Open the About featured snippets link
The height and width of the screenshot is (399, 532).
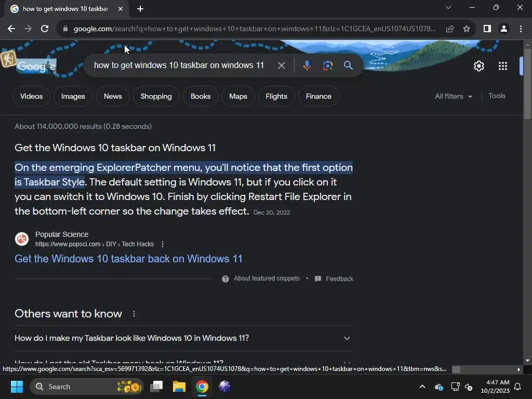267,278
